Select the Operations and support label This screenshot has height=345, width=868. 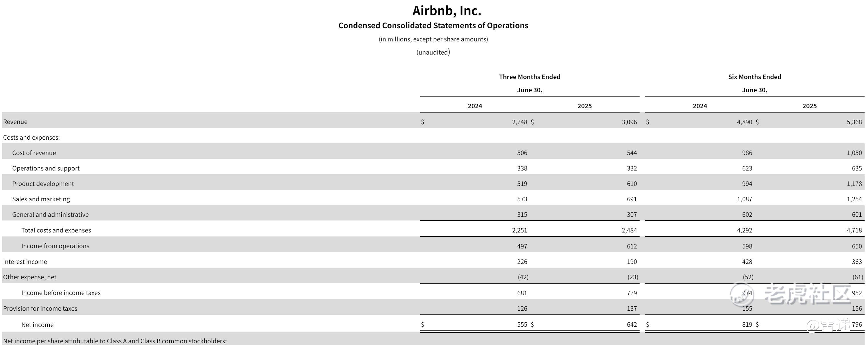click(46, 168)
